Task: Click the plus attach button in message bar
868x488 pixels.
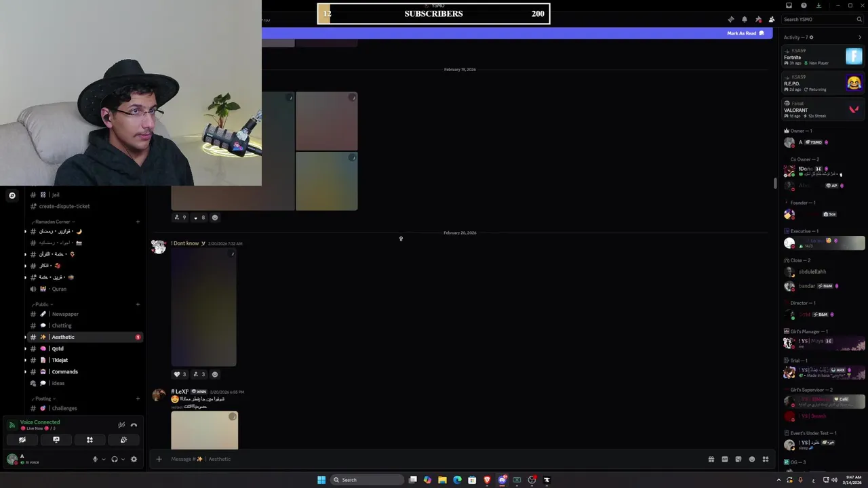Action: click(159, 459)
